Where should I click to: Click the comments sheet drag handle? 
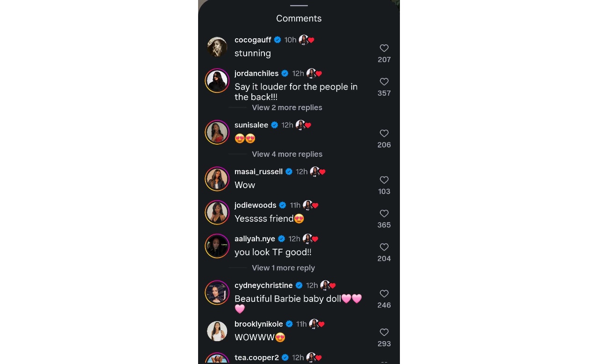[299, 6]
